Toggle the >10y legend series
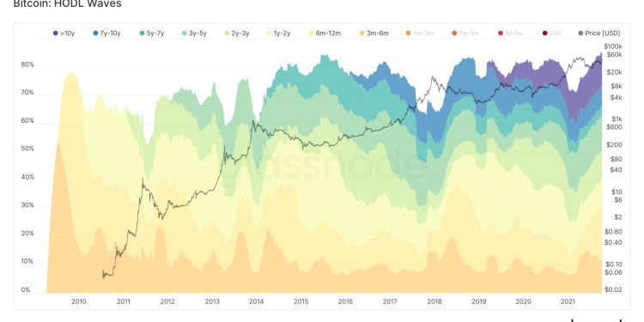Image resolution: width=644 pixels, height=322 pixels. 66,33
